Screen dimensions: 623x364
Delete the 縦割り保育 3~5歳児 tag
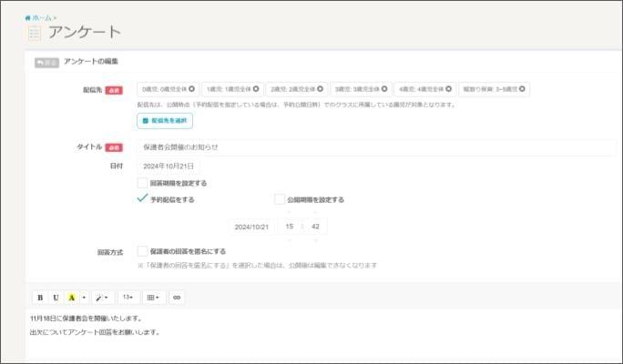524,89
